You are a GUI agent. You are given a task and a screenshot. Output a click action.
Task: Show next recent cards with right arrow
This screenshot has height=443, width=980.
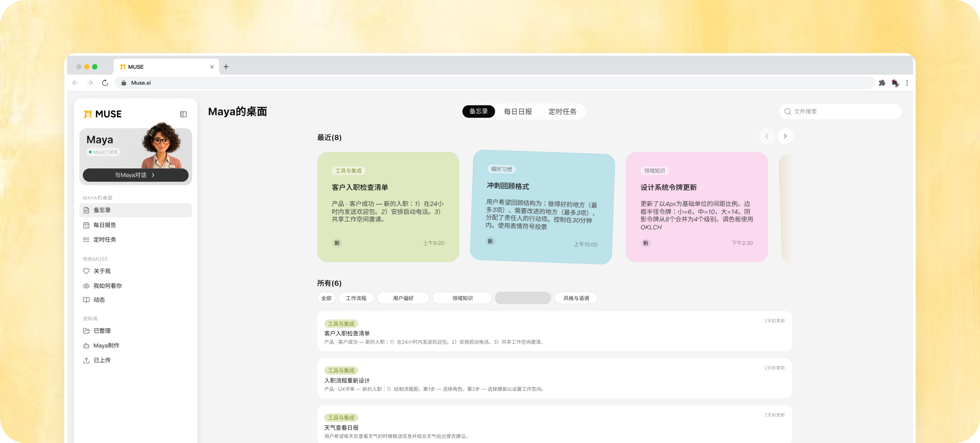pos(785,137)
